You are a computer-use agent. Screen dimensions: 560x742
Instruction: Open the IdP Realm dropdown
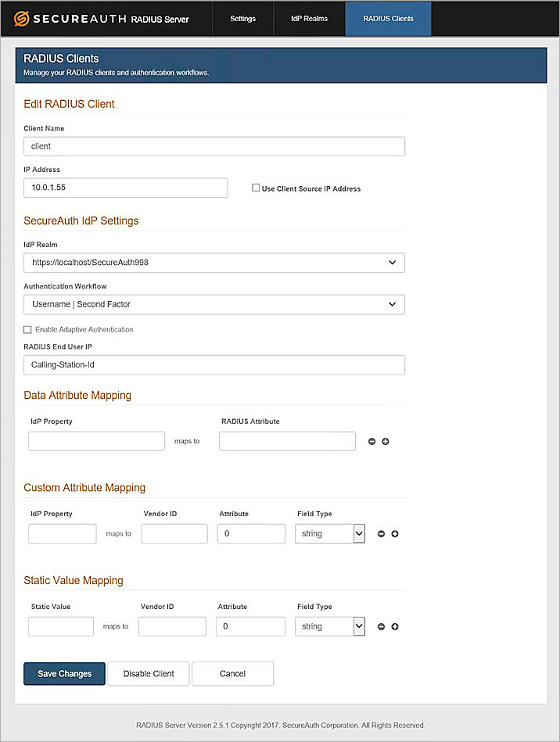click(392, 263)
